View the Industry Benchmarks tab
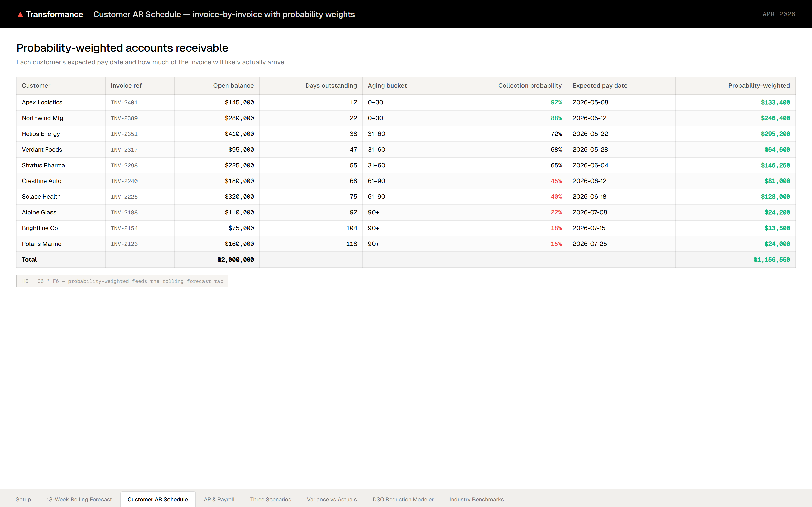 [477, 499]
